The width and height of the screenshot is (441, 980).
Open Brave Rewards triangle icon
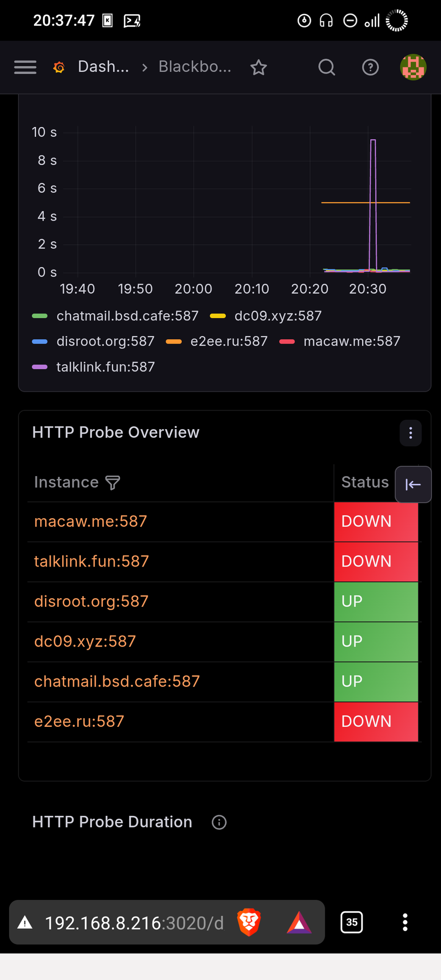(299, 923)
